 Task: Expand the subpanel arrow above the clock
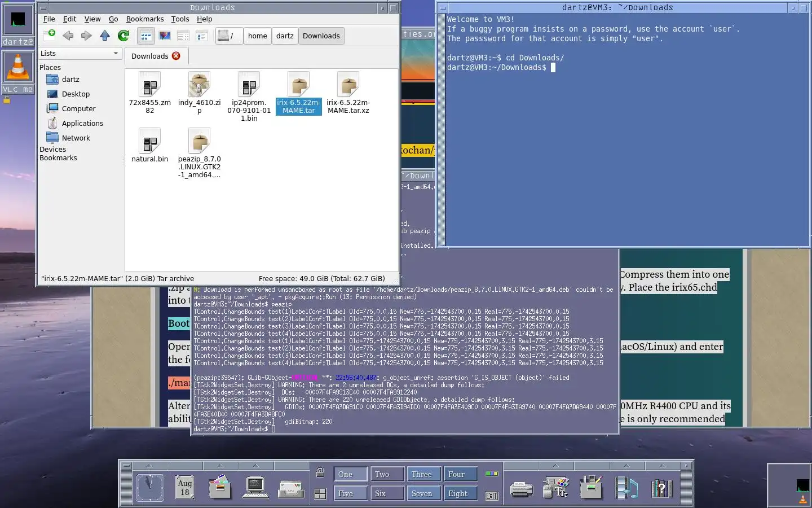tap(149, 466)
